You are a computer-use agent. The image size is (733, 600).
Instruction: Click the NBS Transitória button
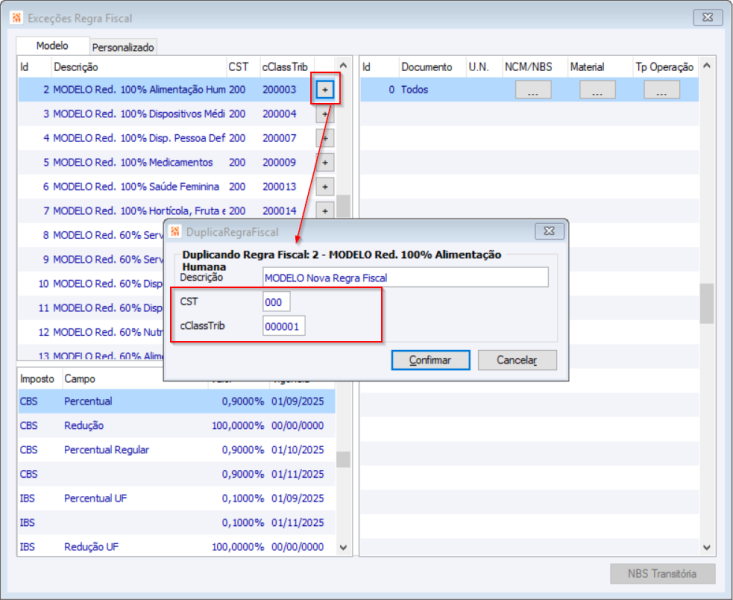pos(662,573)
